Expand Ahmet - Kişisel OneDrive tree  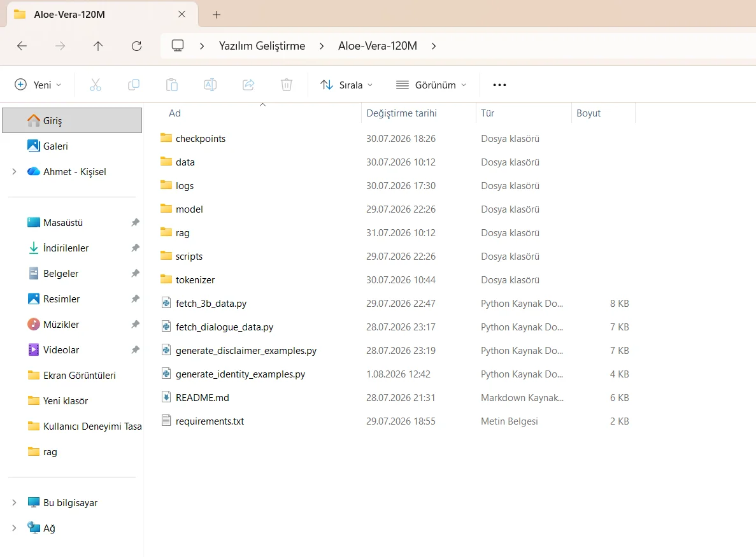14,171
